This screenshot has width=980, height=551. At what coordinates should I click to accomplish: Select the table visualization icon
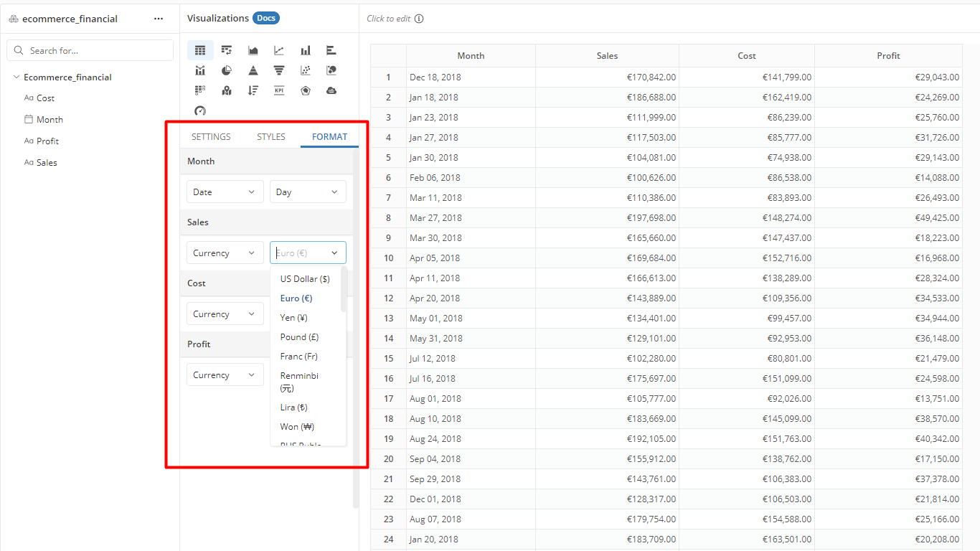(x=200, y=50)
